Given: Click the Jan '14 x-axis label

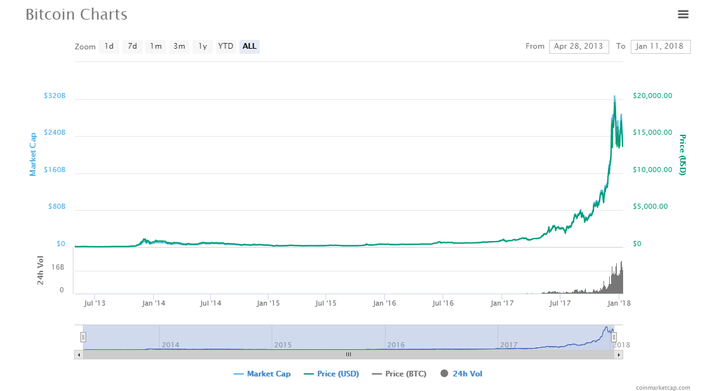Looking at the screenshot, I should coord(153,303).
